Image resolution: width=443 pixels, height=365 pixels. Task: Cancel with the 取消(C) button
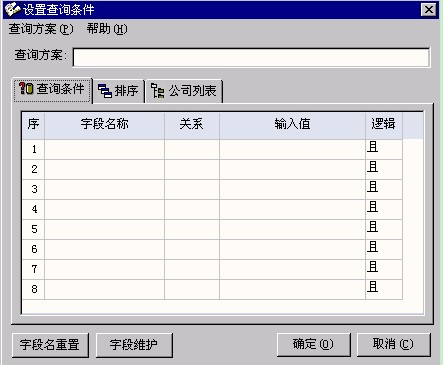tap(393, 344)
